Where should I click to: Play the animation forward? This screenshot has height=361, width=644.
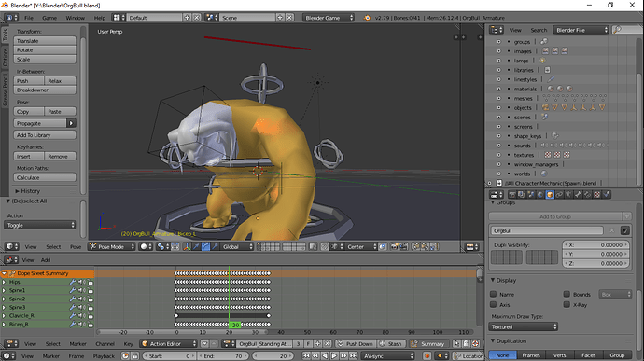point(334,356)
